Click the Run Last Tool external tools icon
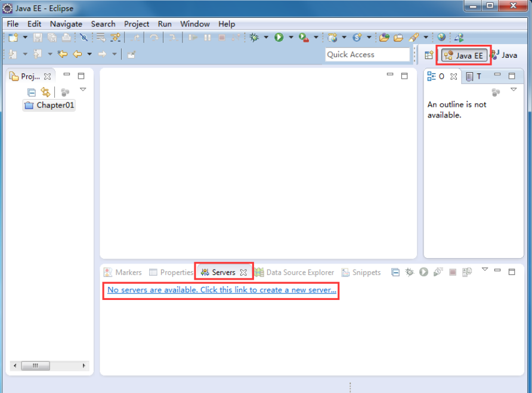532x393 pixels. pos(304,38)
